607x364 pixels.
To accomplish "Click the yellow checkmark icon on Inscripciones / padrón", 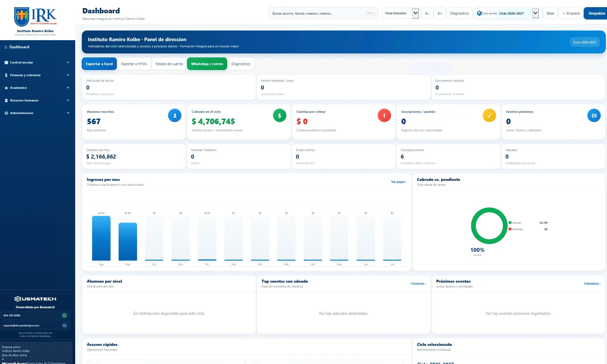I will 489,115.
